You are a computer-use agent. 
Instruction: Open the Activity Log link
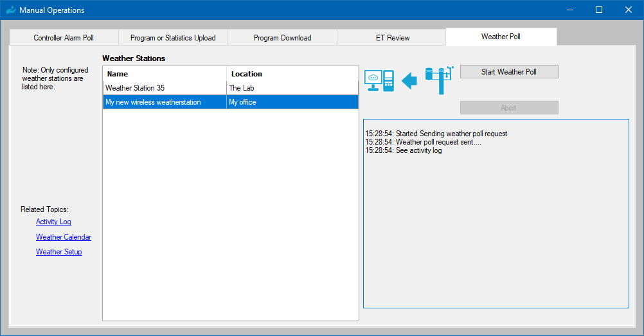(x=53, y=222)
